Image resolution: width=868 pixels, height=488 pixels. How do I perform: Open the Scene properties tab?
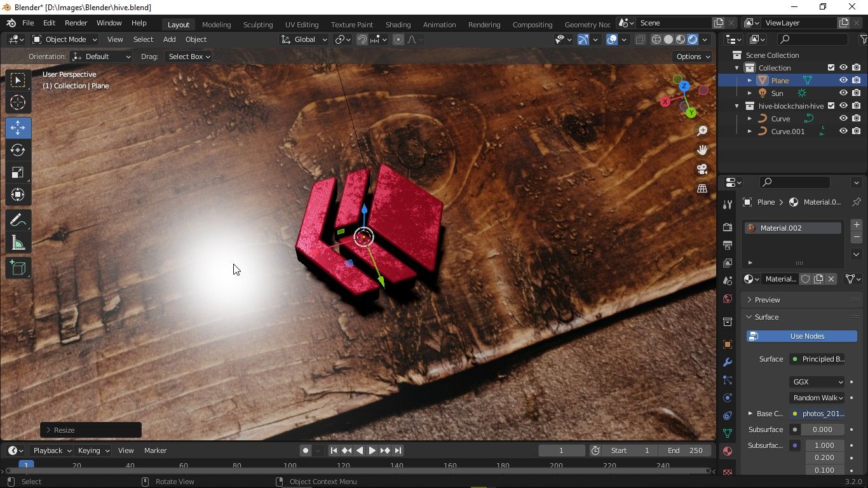pyautogui.click(x=728, y=280)
